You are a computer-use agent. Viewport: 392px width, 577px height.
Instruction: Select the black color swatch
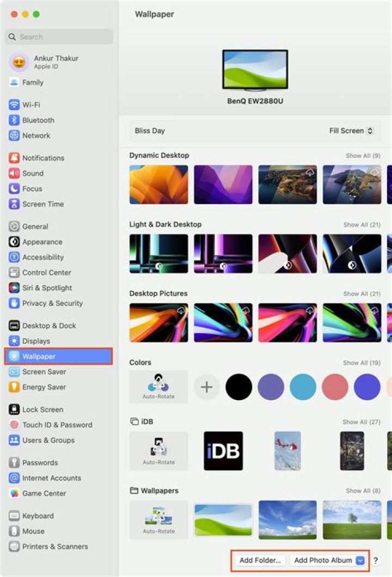[x=239, y=387]
